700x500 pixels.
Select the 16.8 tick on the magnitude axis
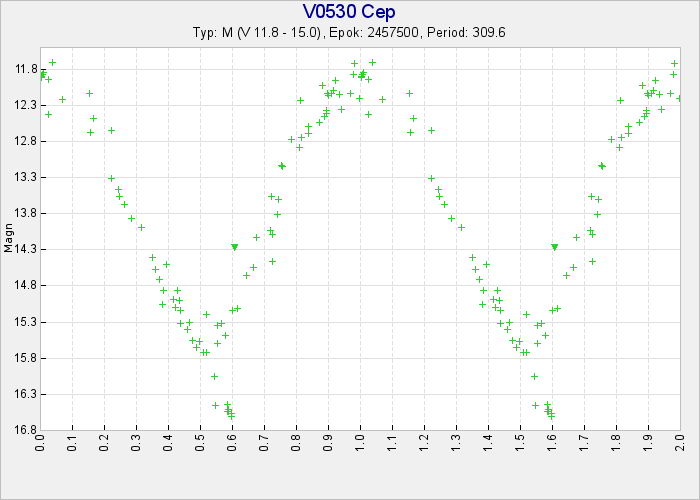[x=26, y=430]
